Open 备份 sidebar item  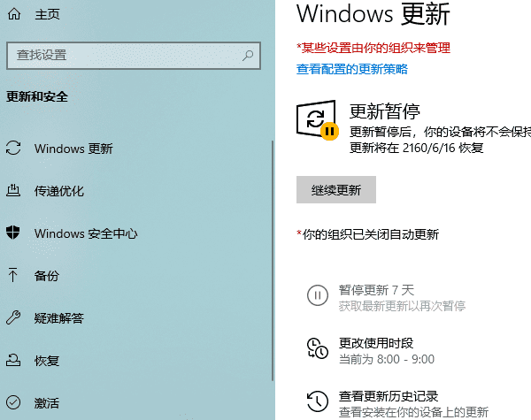tap(47, 276)
